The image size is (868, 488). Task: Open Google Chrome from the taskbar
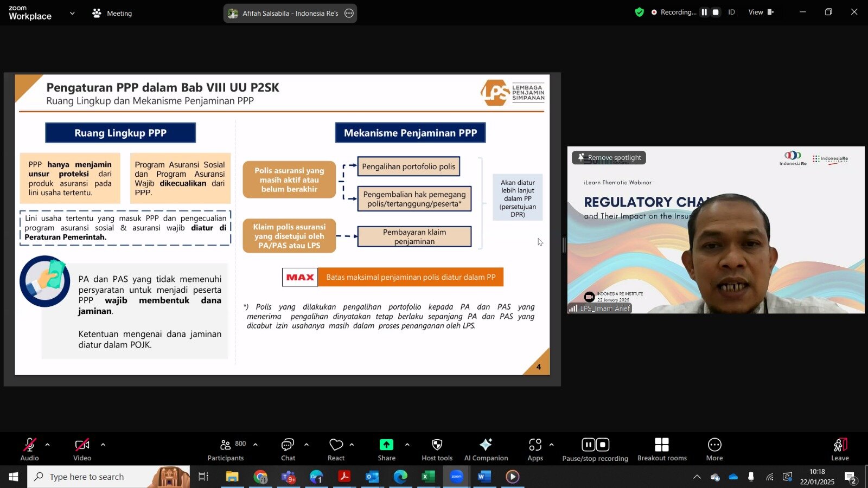(x=260, y=477)
